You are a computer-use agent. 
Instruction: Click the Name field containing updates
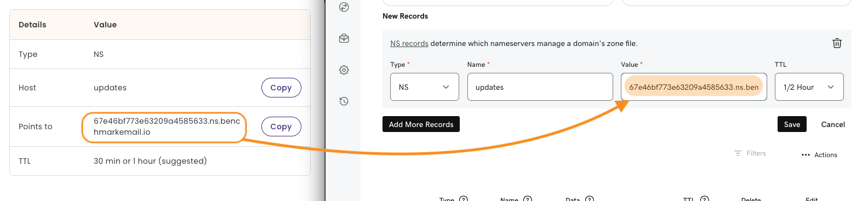pyautogui.click(x=540, y=87)
